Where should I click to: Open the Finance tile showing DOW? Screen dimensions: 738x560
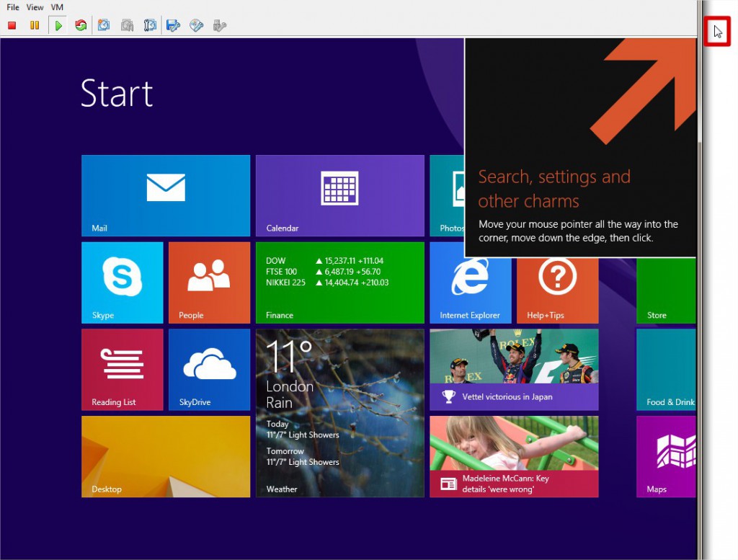340,283
